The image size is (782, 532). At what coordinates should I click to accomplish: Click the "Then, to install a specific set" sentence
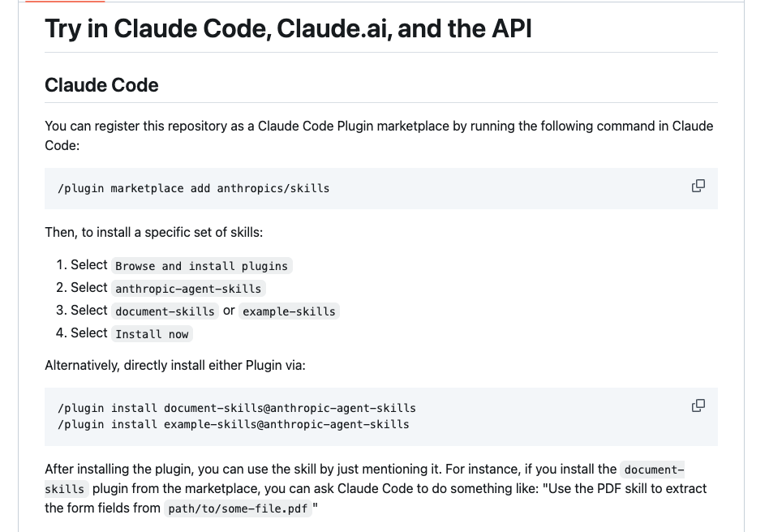[154, 233]
